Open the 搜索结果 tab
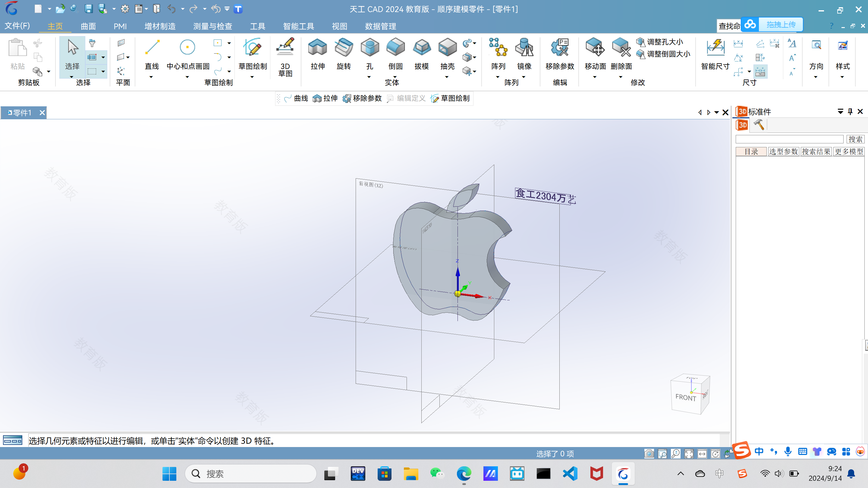The image size is (868, 488). click(x=816, y=152)
